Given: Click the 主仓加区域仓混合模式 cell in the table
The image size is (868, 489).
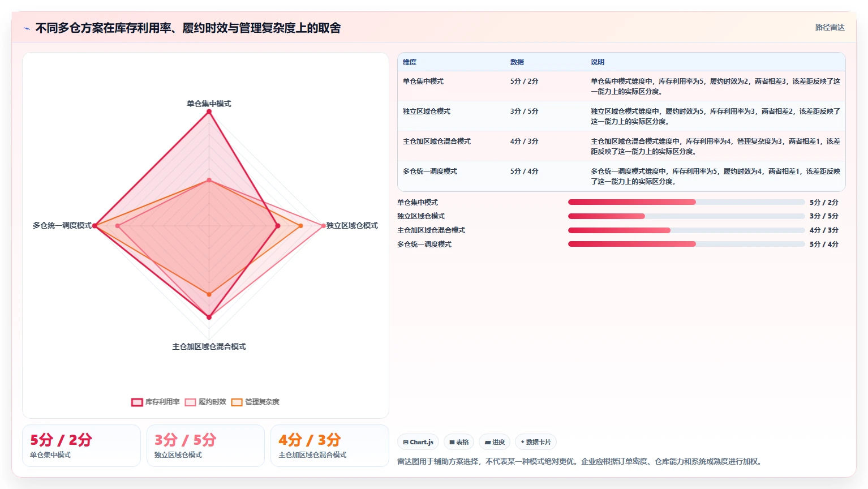Looking at the screenshot, I should (x=437, y=141).
